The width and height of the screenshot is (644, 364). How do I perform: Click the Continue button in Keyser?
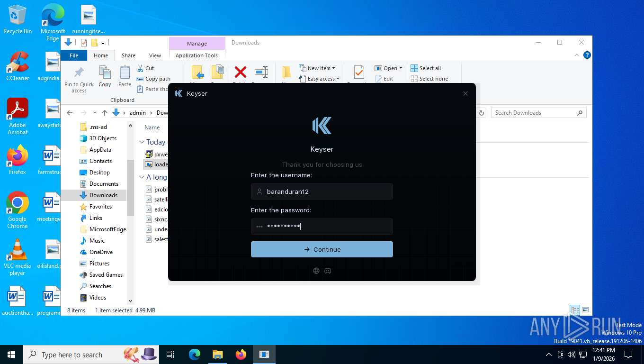click(x=322, y=249)
